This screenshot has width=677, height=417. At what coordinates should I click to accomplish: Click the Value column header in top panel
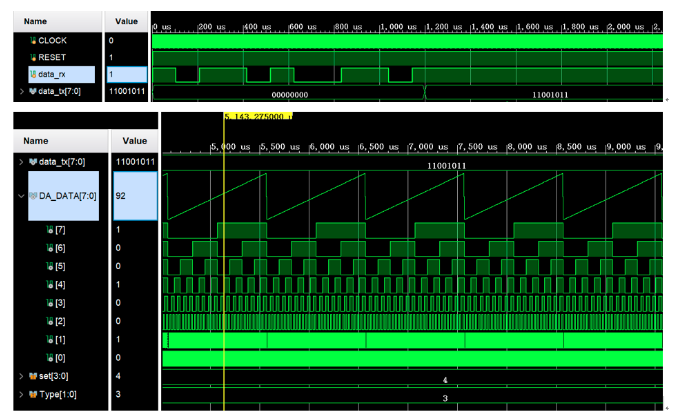(x=127, y=22)
